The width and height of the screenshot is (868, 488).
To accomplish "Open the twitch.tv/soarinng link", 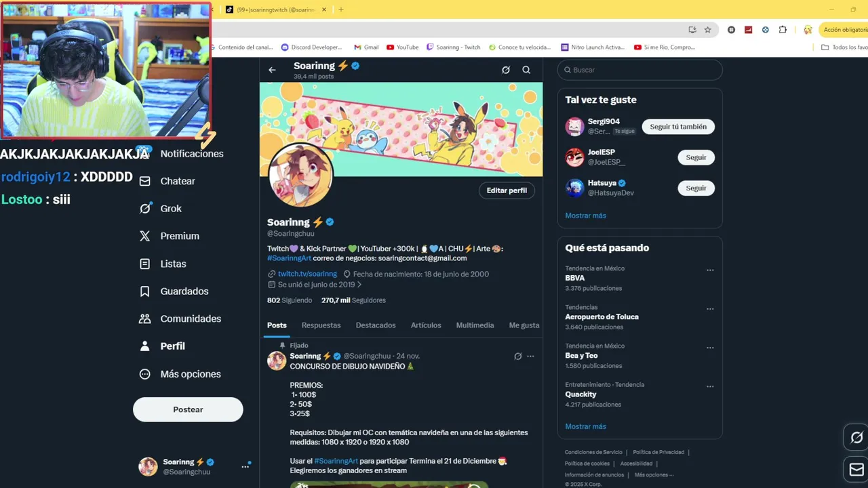I will (307, 274).
